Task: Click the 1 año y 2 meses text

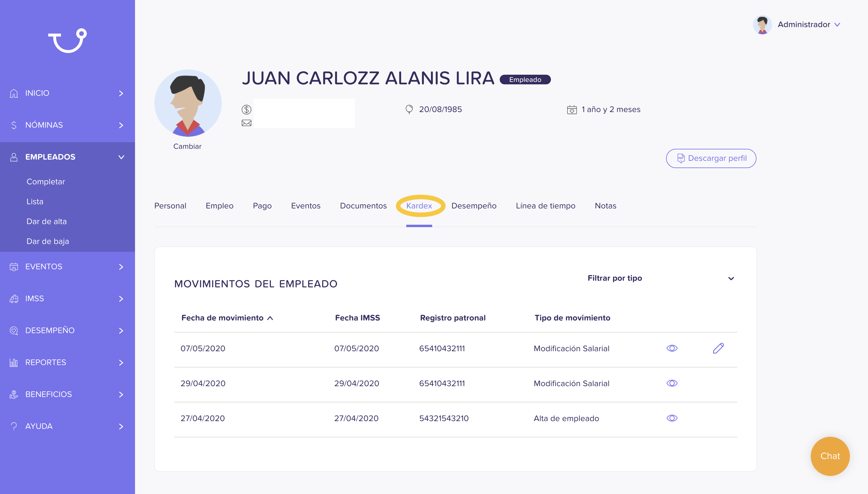Action: (611, 109)
